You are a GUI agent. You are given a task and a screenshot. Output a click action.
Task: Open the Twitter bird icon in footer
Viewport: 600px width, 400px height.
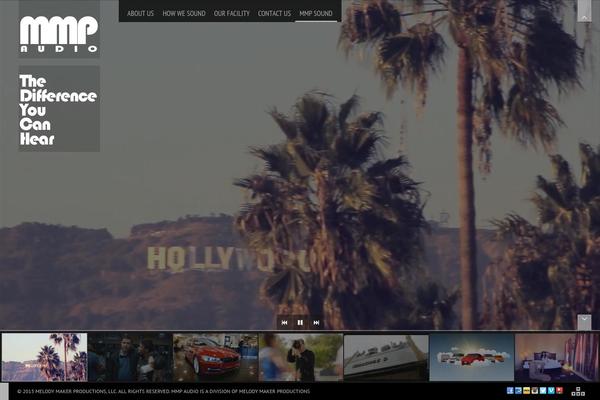[x=543, y=390]
